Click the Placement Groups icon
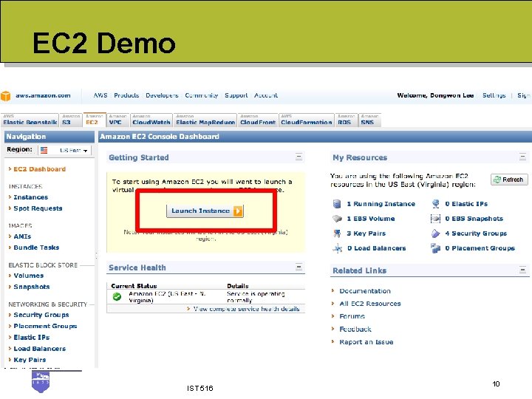The image size is (532, 399). tap(435, 248)
